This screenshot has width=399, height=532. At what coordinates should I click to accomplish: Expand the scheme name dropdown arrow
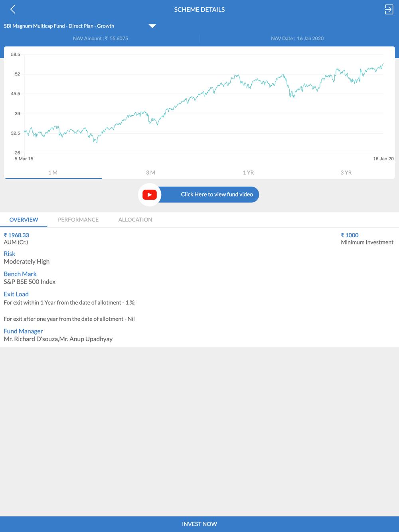tap(152, 26)
